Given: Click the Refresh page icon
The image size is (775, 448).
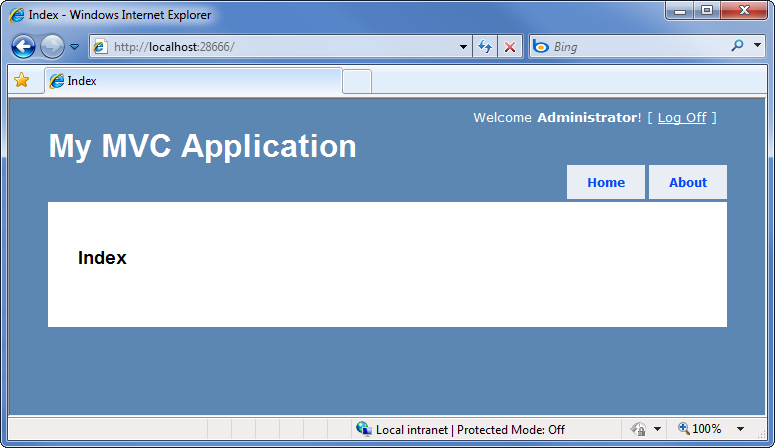Looking at the screenshot, I should (x=486, y=47).
